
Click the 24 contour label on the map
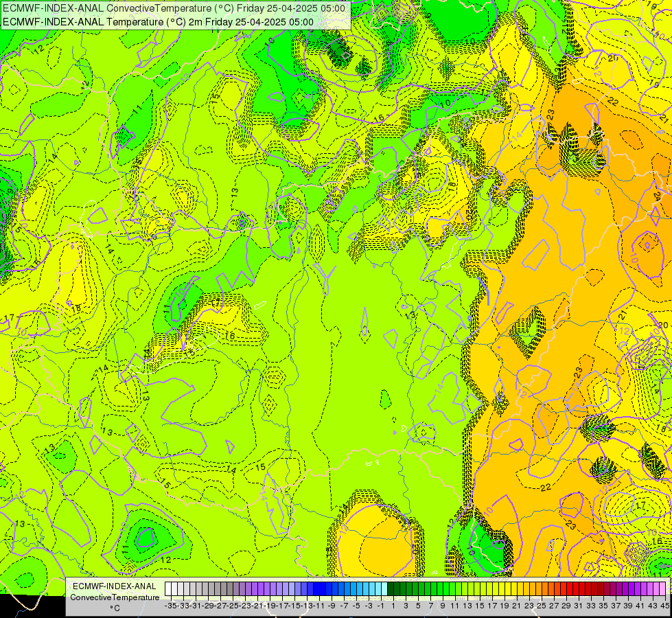pyautogui.click(x=657, y=196)
